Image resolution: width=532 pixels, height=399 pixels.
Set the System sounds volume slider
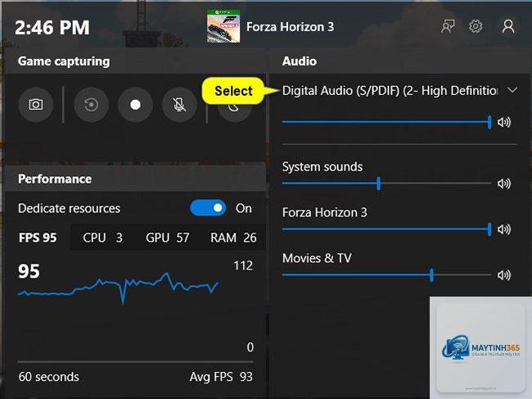click(387, 184)
